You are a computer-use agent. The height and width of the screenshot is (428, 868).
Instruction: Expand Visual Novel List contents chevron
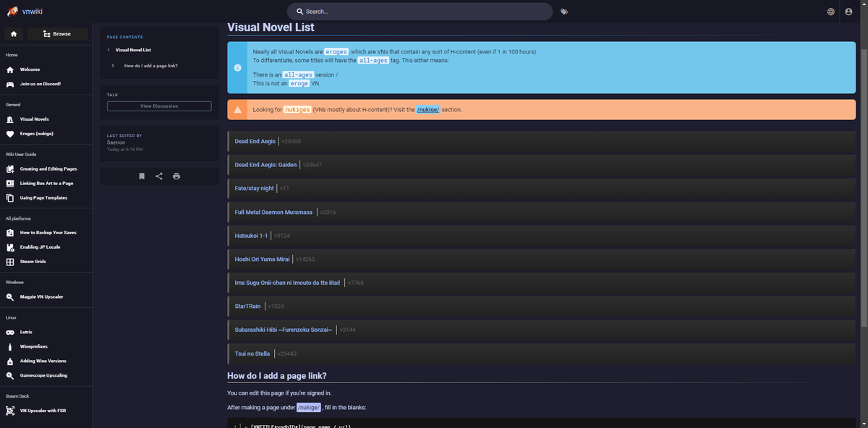108,50
